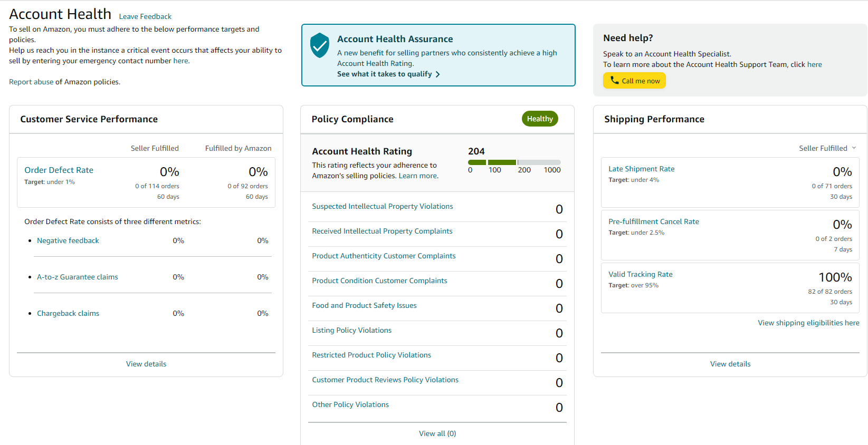Click the emergency contact 'here' link
Viewport: 868px width, 445px height.
pyautogui.click(x=180, y=61)
